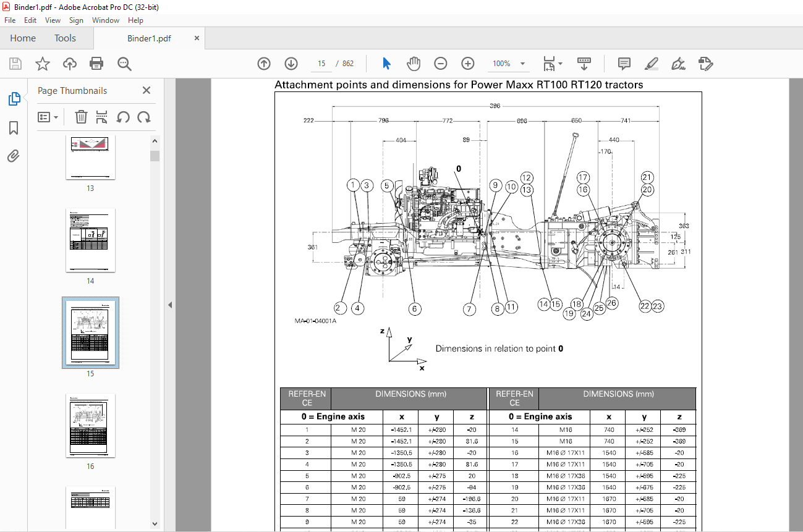Click the left table '0 = Engine axis' header

point(333,416)
